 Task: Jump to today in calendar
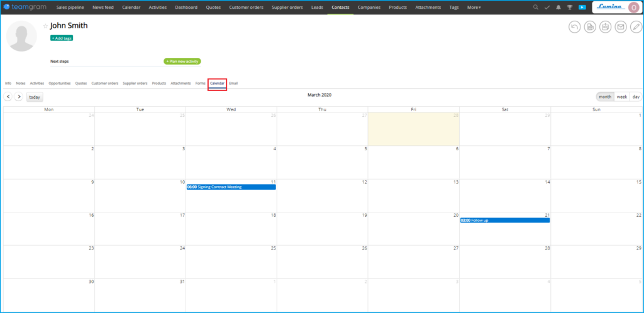click(x=35, y=97)
